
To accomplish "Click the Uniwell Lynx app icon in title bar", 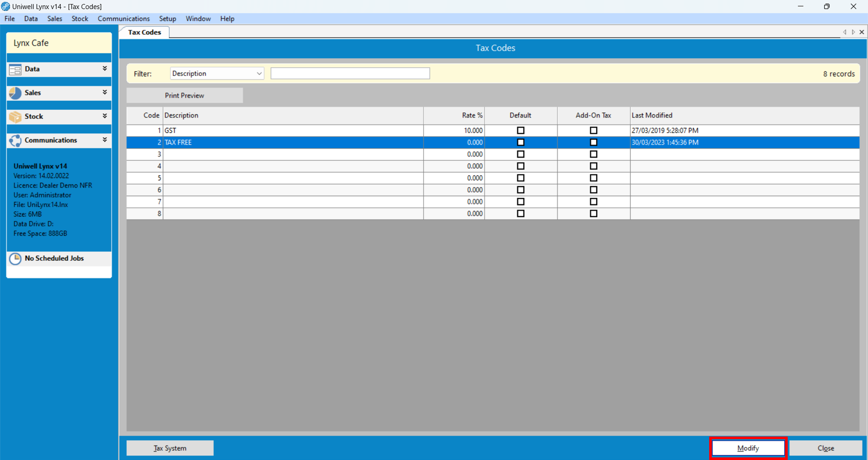I will pyautogui.click(x=6, y=7).
